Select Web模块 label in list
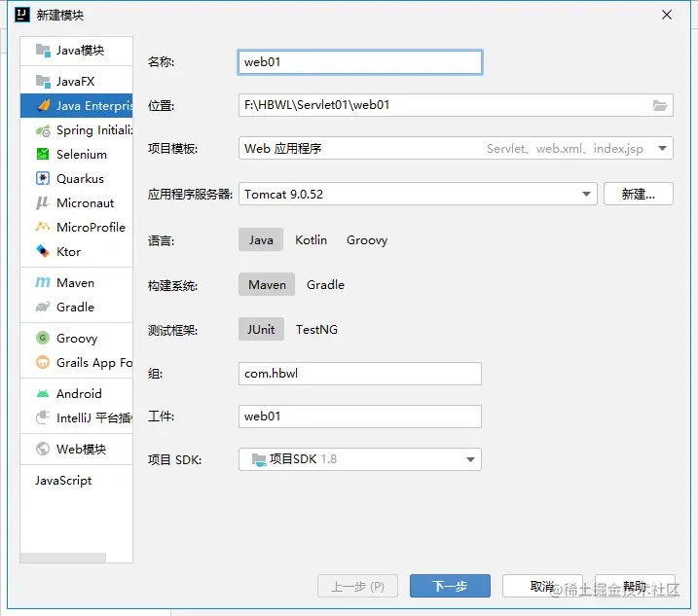Image resolution: width=698 pixels, height=616 pixels. point(81,449)
